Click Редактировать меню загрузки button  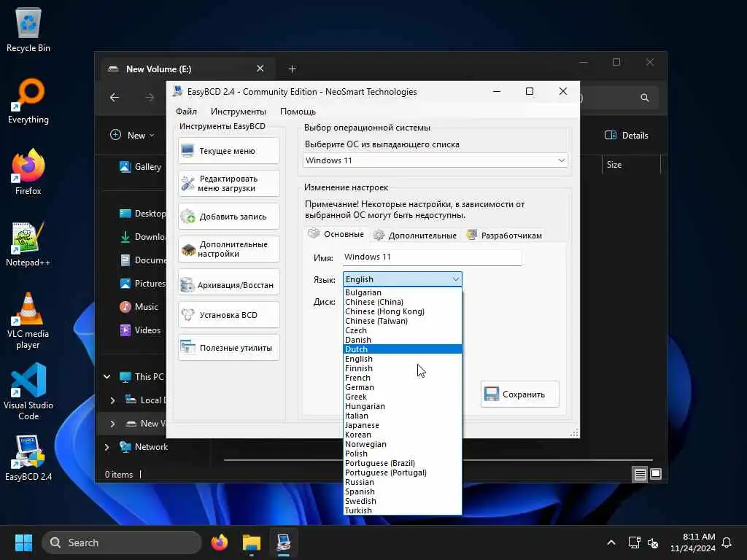click(x=228, y=183)
